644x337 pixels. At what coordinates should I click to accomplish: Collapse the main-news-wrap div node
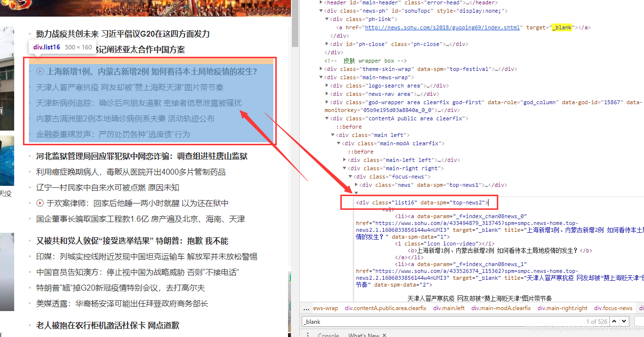321,77
